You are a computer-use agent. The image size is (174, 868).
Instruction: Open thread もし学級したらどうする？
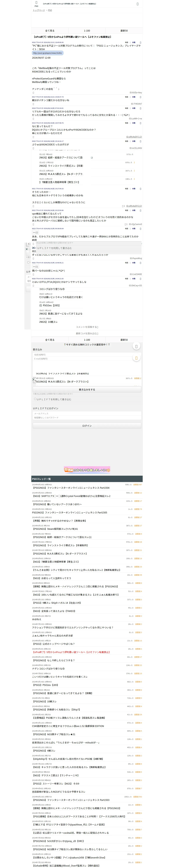pos(53,660)
